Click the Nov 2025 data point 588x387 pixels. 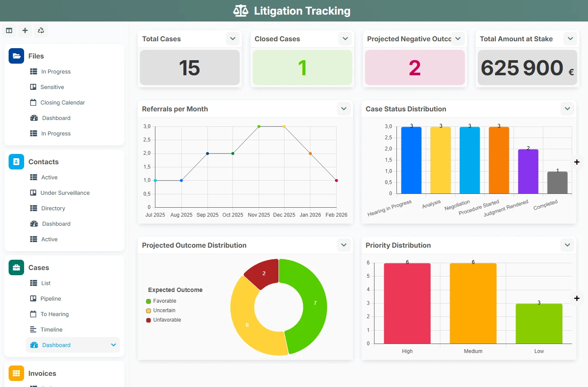pos(259,126)
